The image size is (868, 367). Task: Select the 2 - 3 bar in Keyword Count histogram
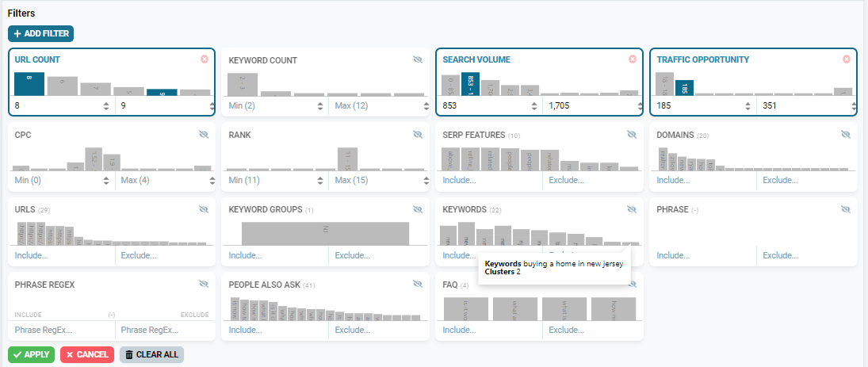243,84
